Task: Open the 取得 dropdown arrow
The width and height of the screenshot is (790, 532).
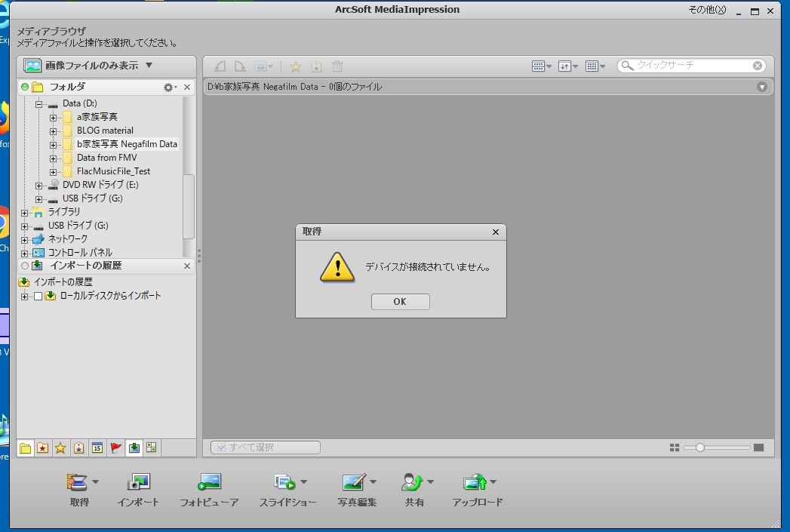Action: (x=96, y=482)
